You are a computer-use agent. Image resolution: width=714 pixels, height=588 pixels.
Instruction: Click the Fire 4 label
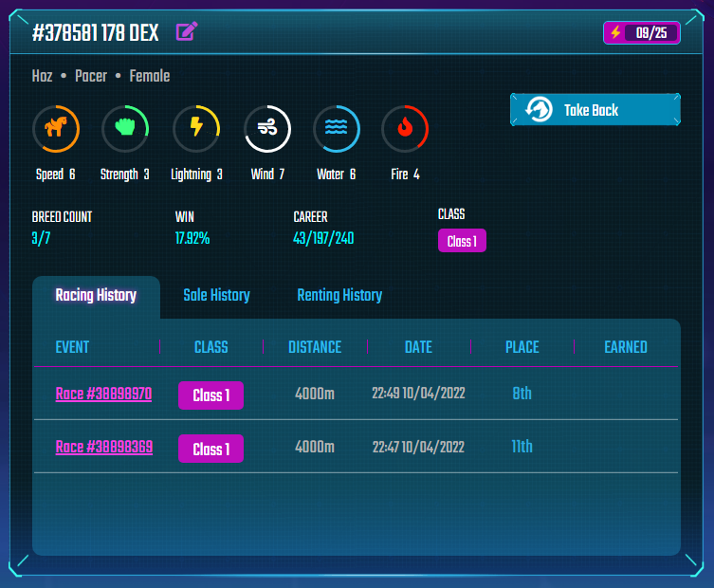(405, 174)
